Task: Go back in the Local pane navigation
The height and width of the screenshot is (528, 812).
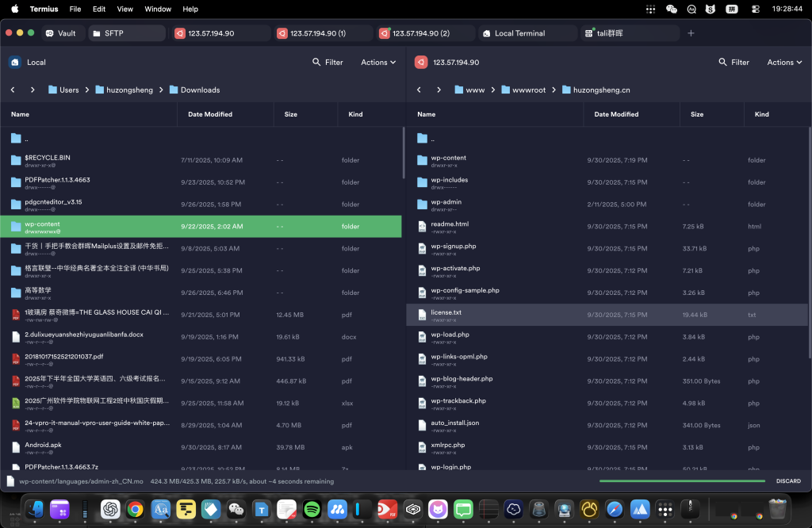Action: click(13, 90)
